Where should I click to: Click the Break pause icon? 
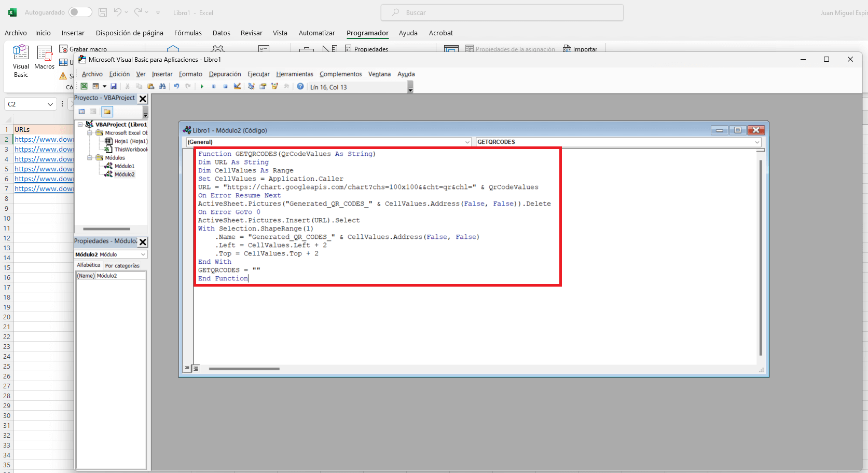[x=214, y=87]
